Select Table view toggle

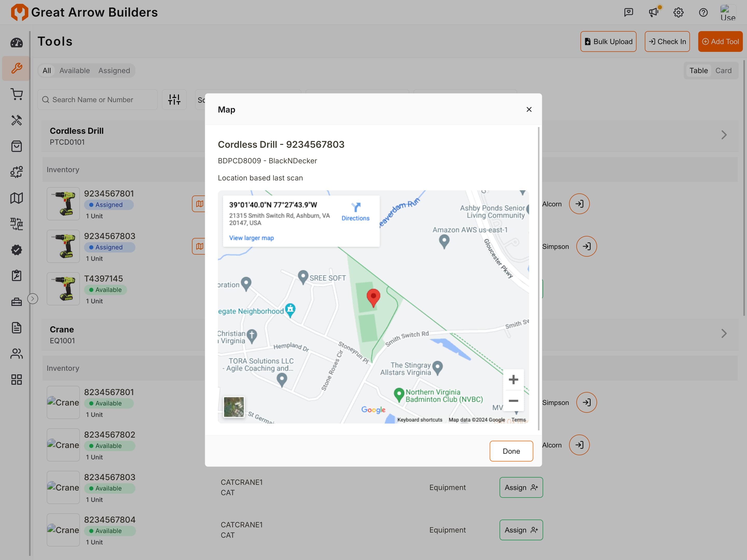click(698, 71)
